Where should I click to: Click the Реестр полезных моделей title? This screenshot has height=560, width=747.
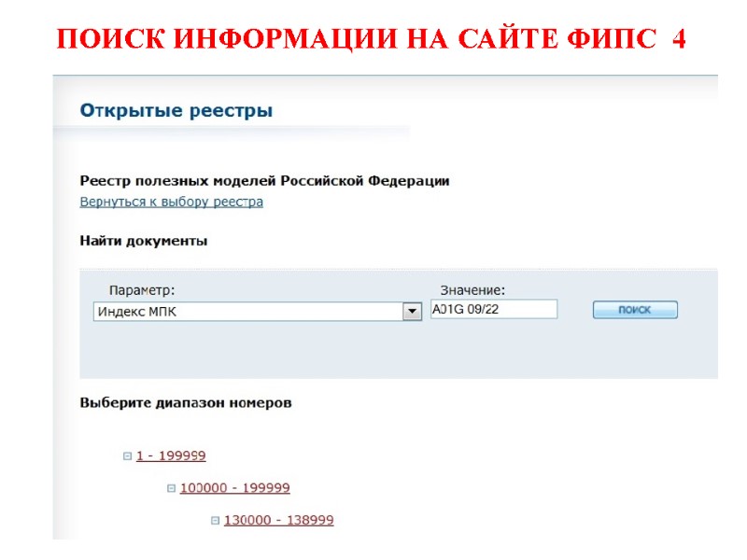tap(265, 181)
